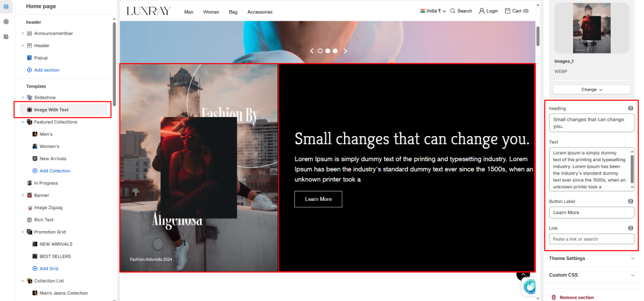Open the Change image dropdown
Viewport: 644px width, 301px height.
591,89
